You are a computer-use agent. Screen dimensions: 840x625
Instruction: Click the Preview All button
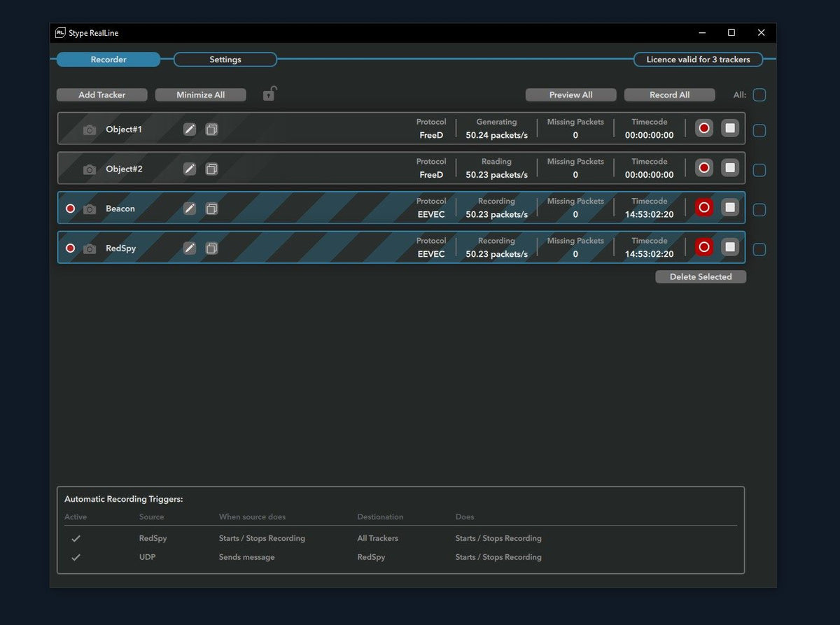[x=570, y=94]
